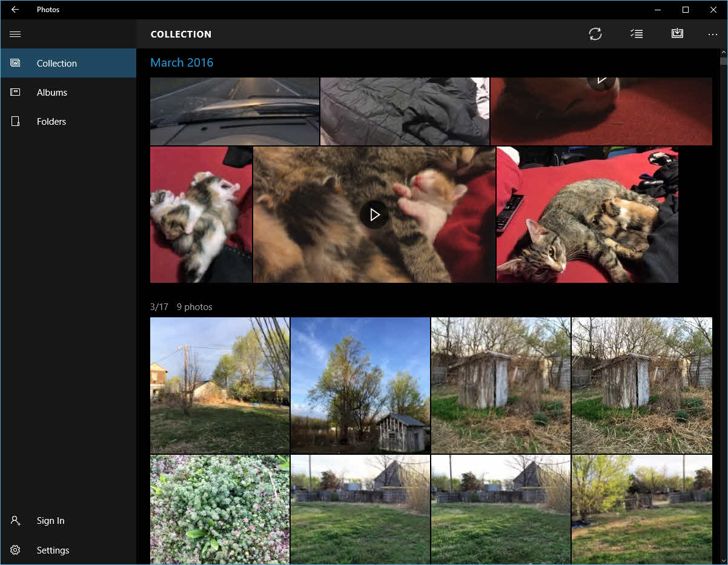Click the vertical scrollbar on the right edge
Screen dimensions: 728x565
tap(723, 303)
